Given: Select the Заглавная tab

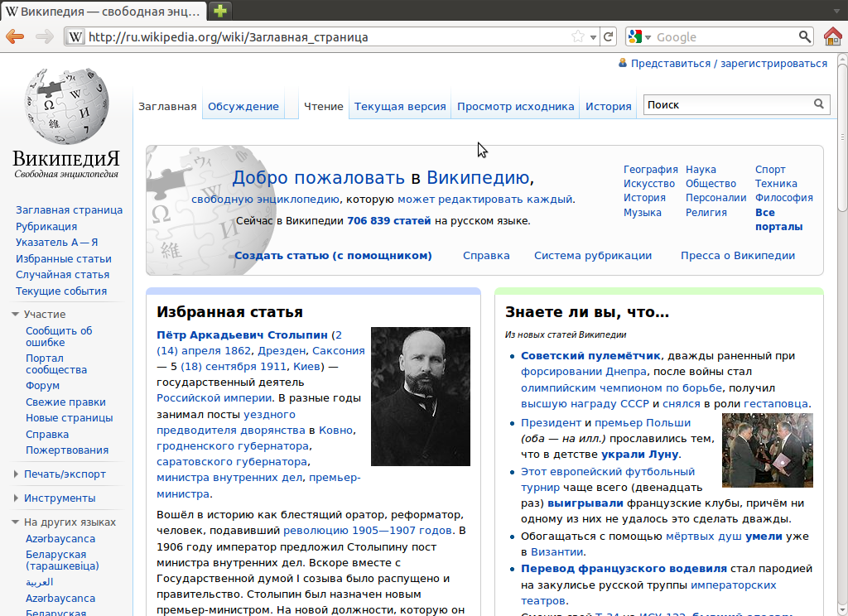Looking at the screenshot, I should (167, 107).
